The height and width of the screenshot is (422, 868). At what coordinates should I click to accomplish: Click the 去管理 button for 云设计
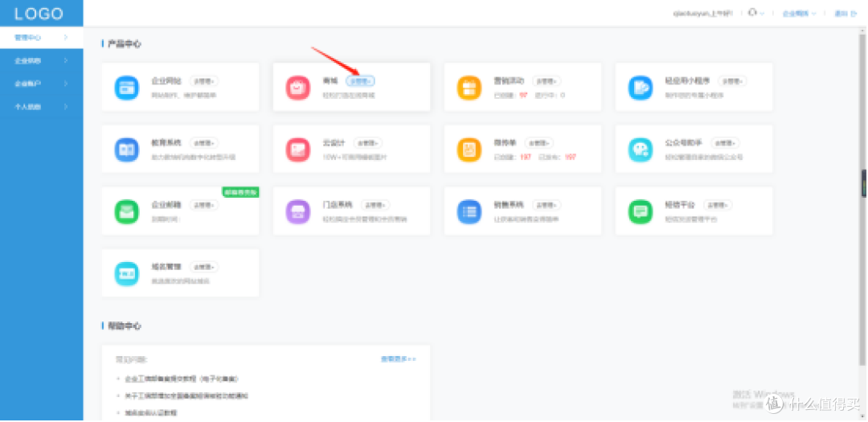click(x=368, y=143)
